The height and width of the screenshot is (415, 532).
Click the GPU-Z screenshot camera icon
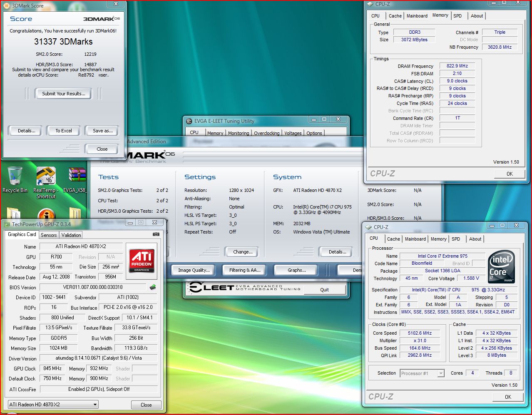(x=156, y=234)
